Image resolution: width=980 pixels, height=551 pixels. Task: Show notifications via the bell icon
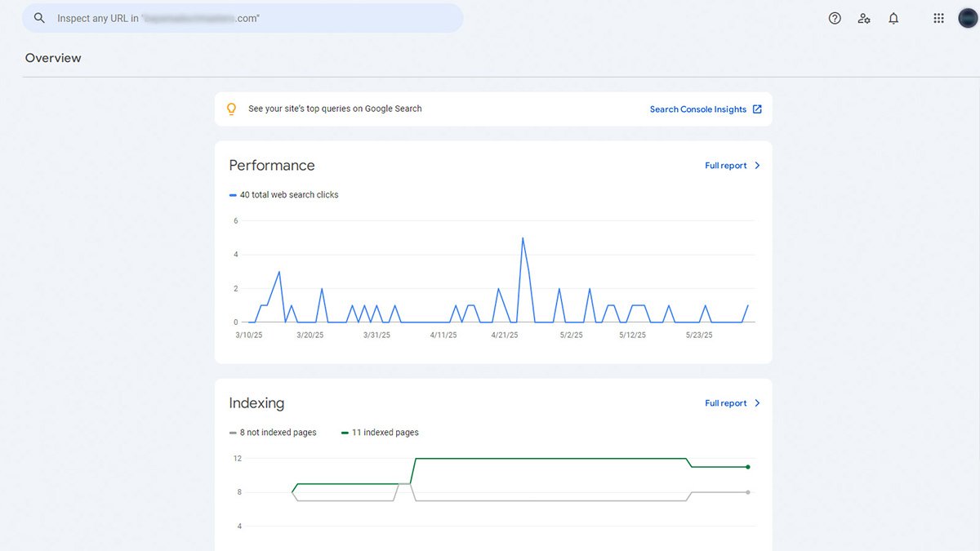pyautogui.click(x=893, y=18)
